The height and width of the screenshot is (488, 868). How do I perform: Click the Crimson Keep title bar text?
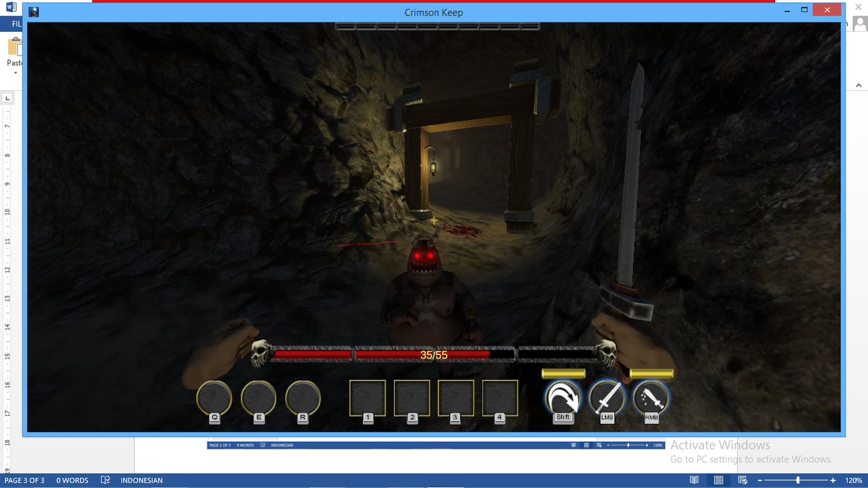tap(433, 12)
